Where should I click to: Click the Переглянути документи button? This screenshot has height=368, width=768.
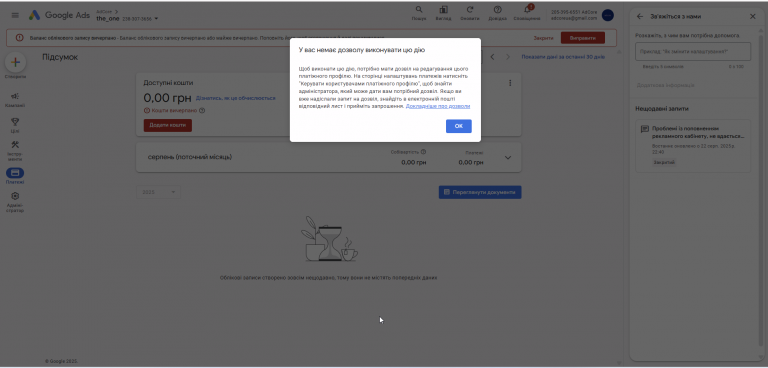coord(480,192)
